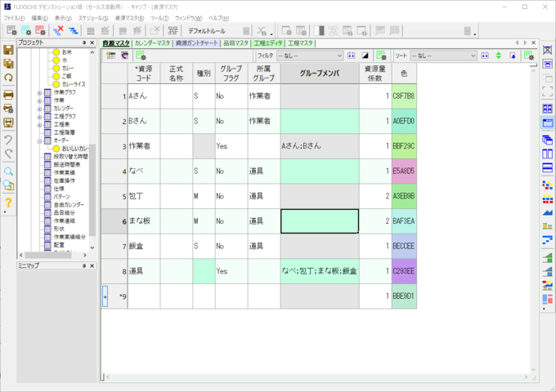Expand the カレンダー tree node
The width and height of the screenshot is (556, 392).
(39, 108)
